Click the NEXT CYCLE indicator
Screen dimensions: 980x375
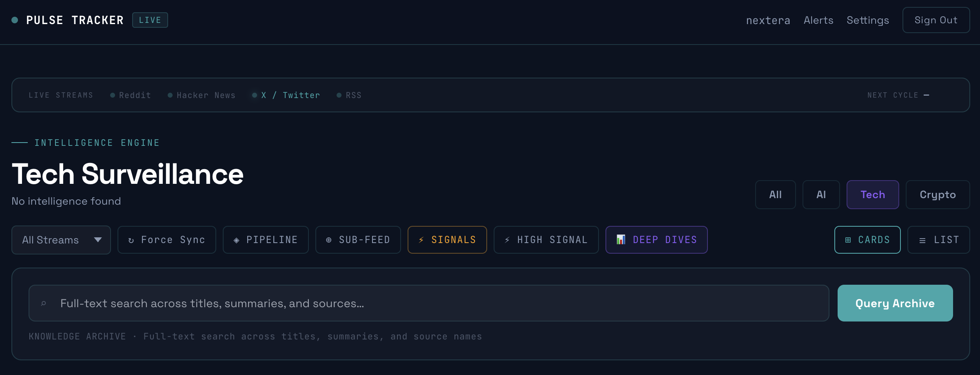(x=898, y=95)
